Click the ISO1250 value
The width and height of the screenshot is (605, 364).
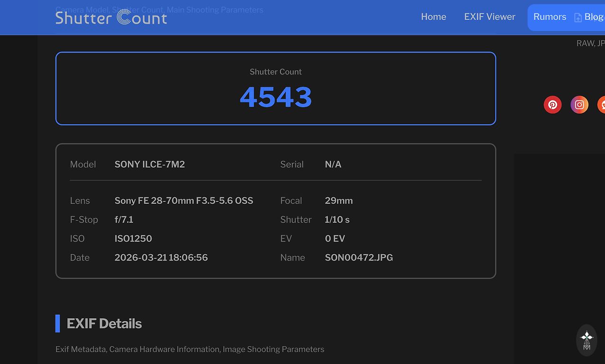point(133,238)
